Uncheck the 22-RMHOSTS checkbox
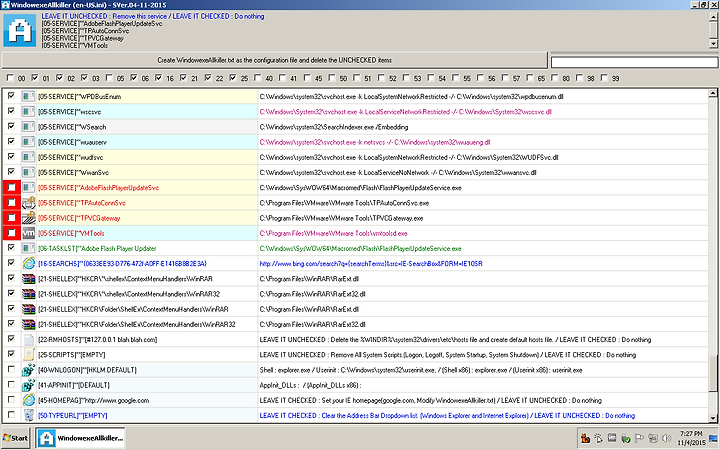Screen dimensions: 720x450 (11, 338)
